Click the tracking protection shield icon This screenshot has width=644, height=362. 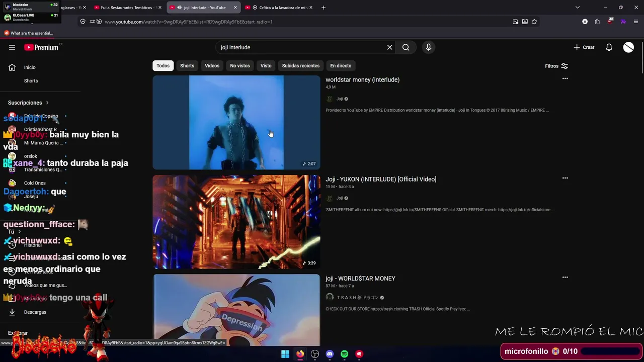point(83,22)
